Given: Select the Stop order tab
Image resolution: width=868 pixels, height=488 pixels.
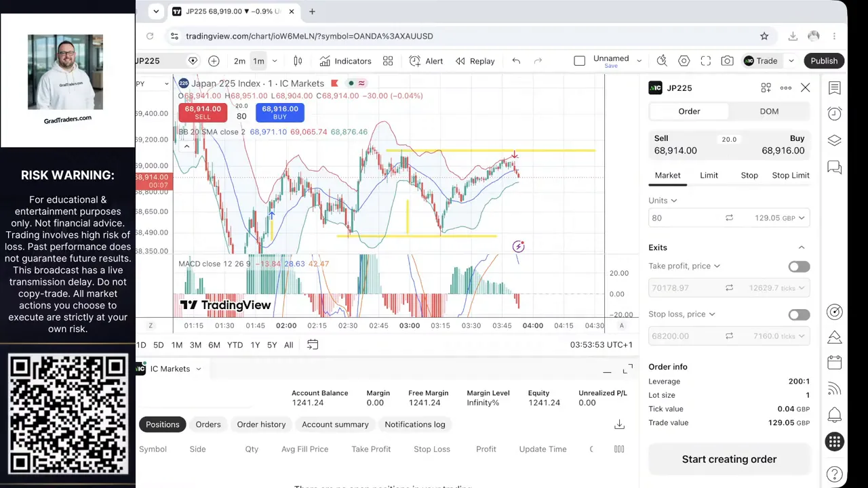Looking at the screenshot, I should [749, 176].
